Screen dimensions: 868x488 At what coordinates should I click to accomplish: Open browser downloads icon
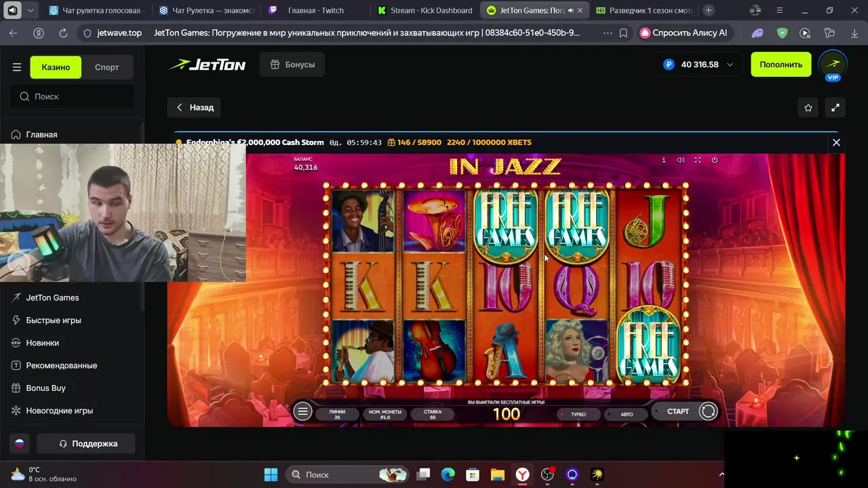[854, 33]
